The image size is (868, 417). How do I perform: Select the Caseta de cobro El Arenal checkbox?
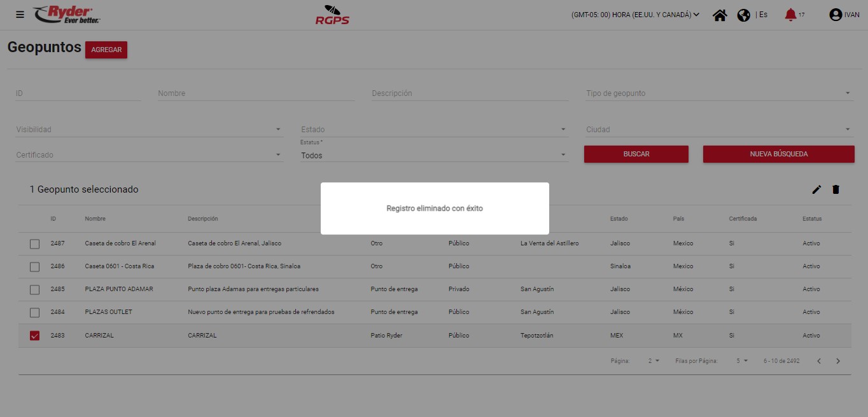(35, 244)
